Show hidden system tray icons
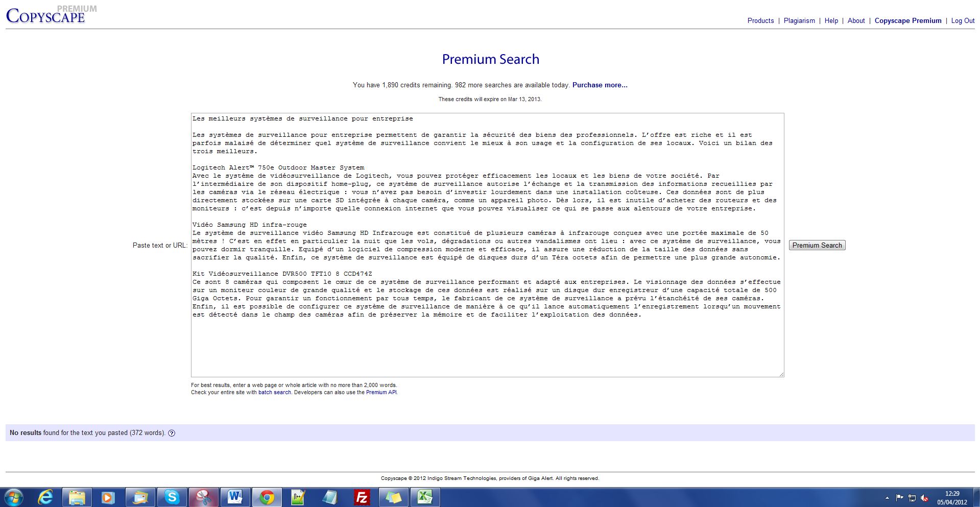This screenshot has width=980, height=507. click(887, 498)
